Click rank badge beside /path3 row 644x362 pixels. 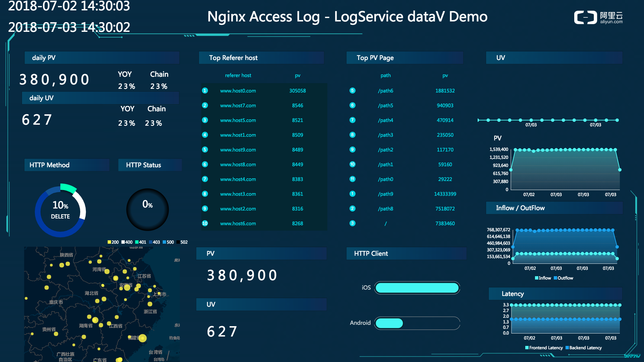tap(352, 135)
